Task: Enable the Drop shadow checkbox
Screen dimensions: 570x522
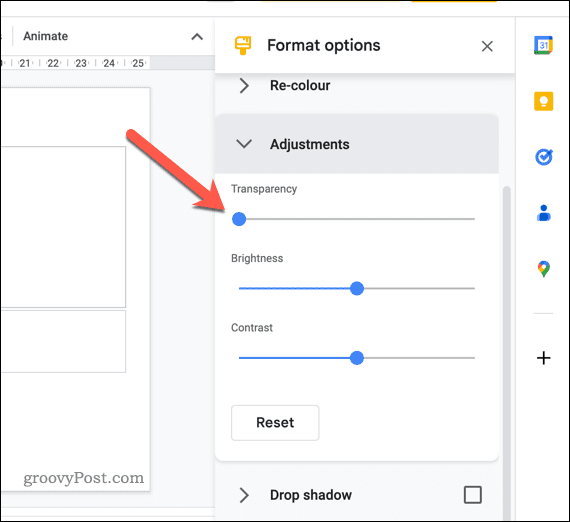Action: point(473,495)
